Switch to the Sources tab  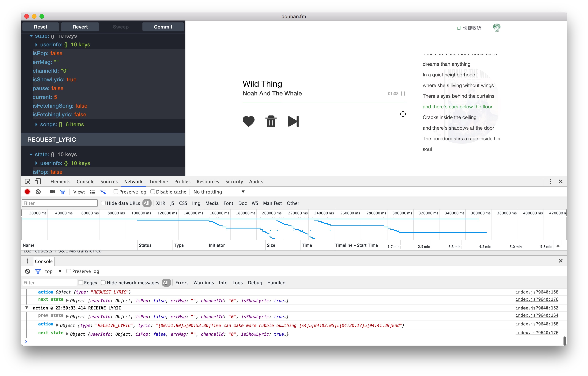109,182
